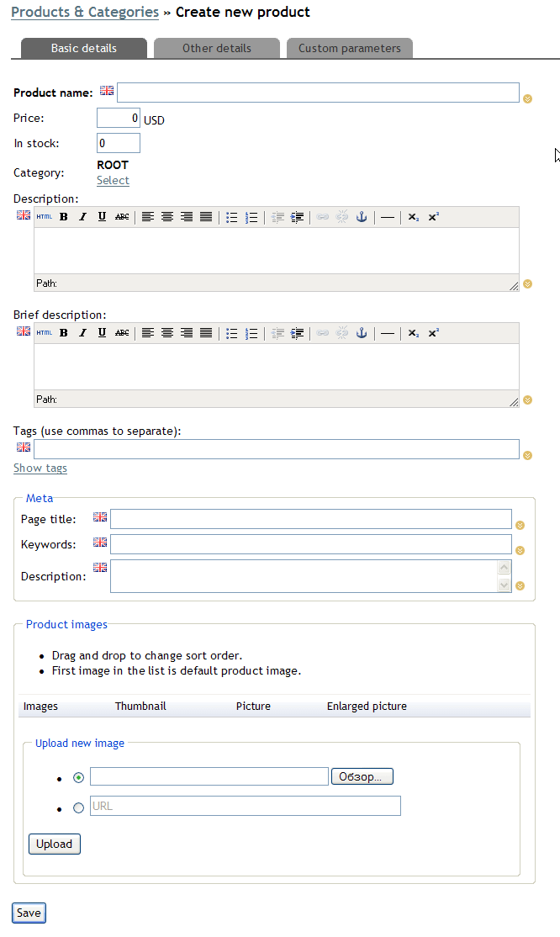This screenshot has width=560, height=937.
Task: Toggle bold in Description editor toolbar
Action: 63,217
